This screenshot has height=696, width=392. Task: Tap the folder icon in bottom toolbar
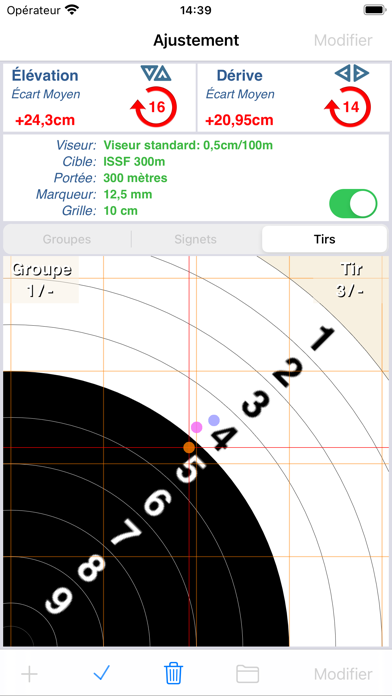pos(247,674)
